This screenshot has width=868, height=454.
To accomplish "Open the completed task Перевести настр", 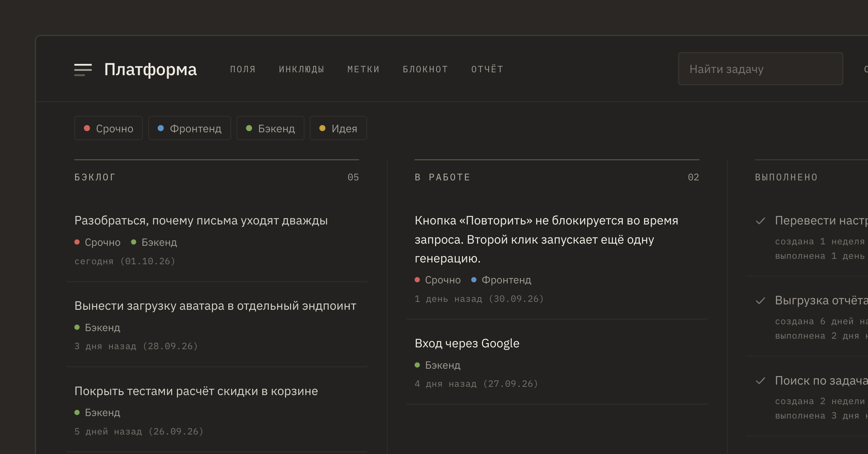I will coord(821,220).
